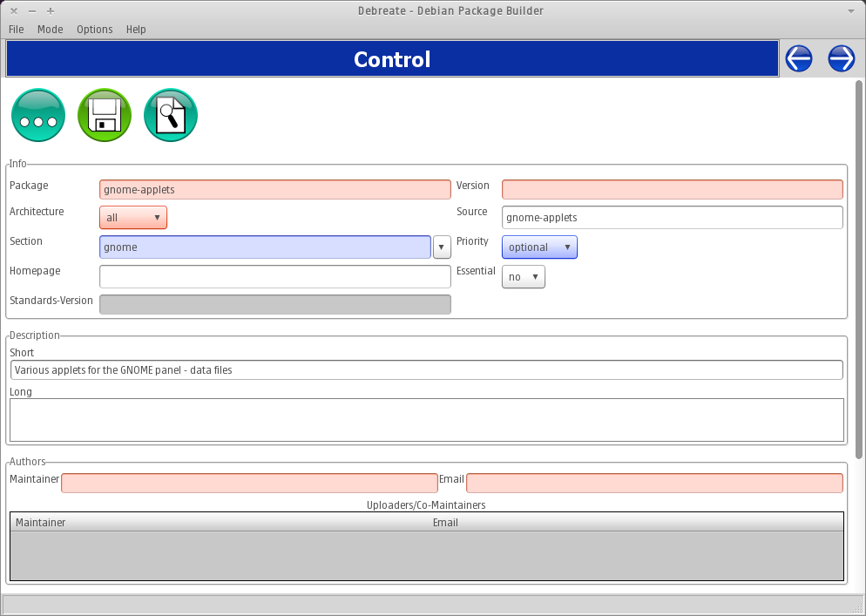Click the empty Version input field
The width and height of the screenshot is (866, 616).
(x=672, y=189)
